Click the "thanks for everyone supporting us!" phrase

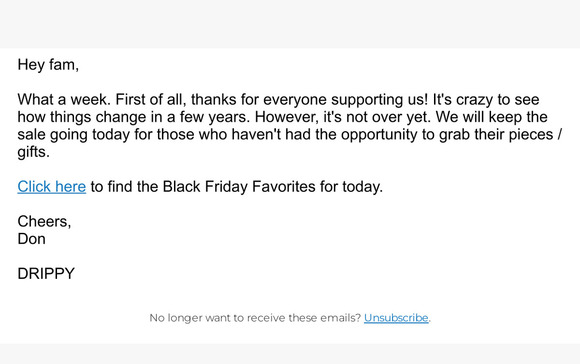[310, 100]
